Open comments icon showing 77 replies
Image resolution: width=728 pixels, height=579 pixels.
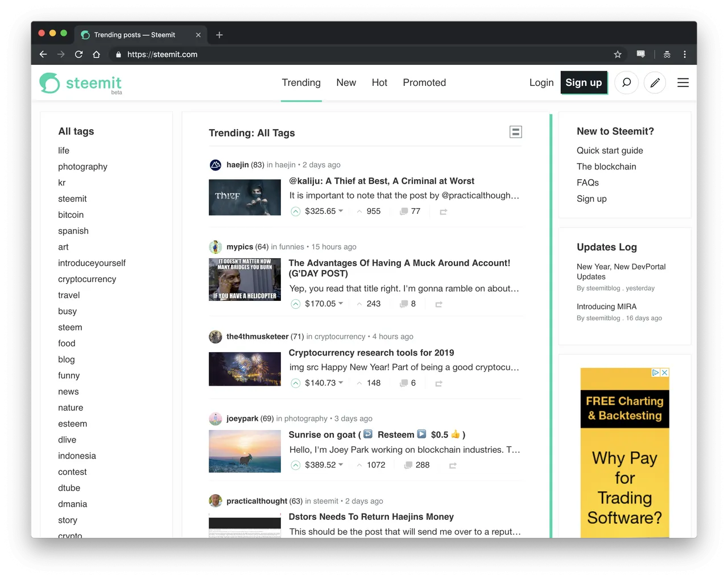(x=403, y=212)
